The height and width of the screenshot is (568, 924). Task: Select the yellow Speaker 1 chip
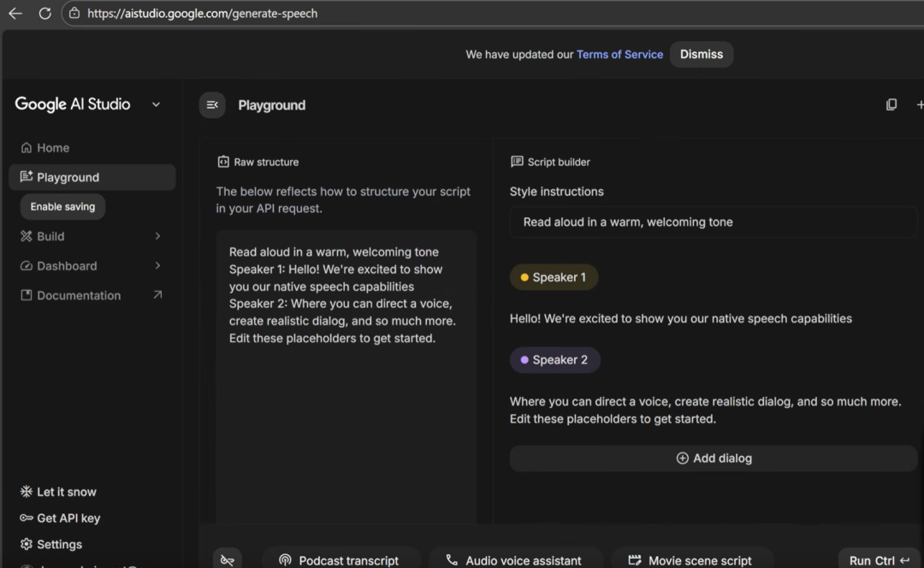554,277
